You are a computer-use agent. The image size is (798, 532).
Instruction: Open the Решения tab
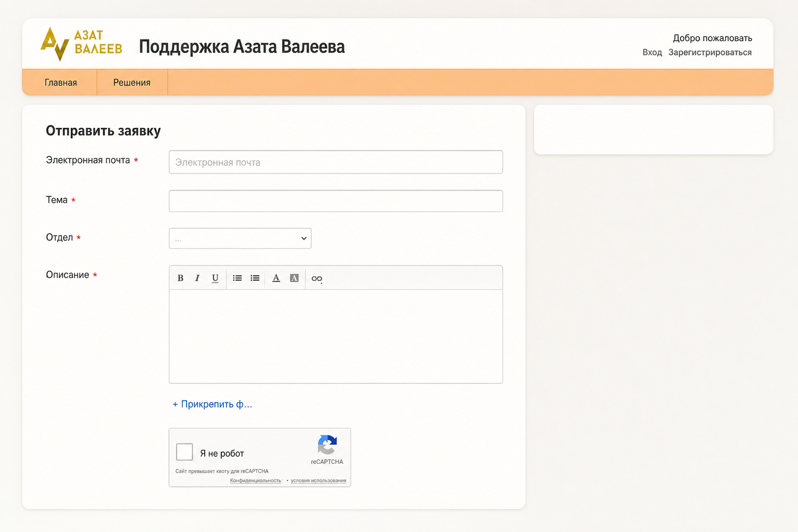point(132,83)
